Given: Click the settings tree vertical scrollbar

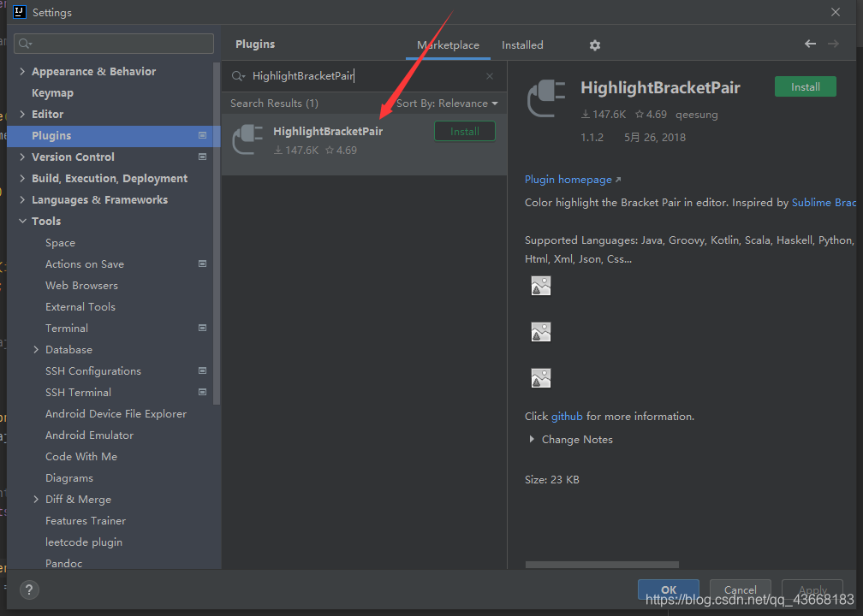Looking at the screenshot, I should click(x=217, y=234).
